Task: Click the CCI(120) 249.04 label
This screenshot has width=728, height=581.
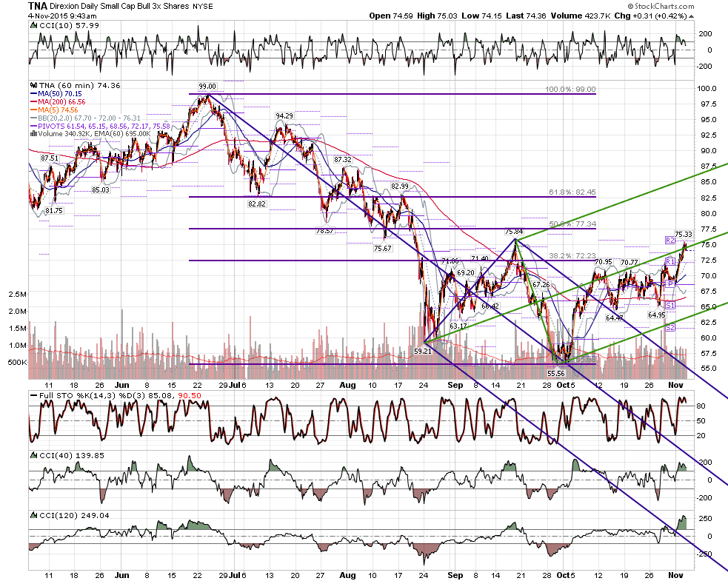Action: [x=74, y=516]
